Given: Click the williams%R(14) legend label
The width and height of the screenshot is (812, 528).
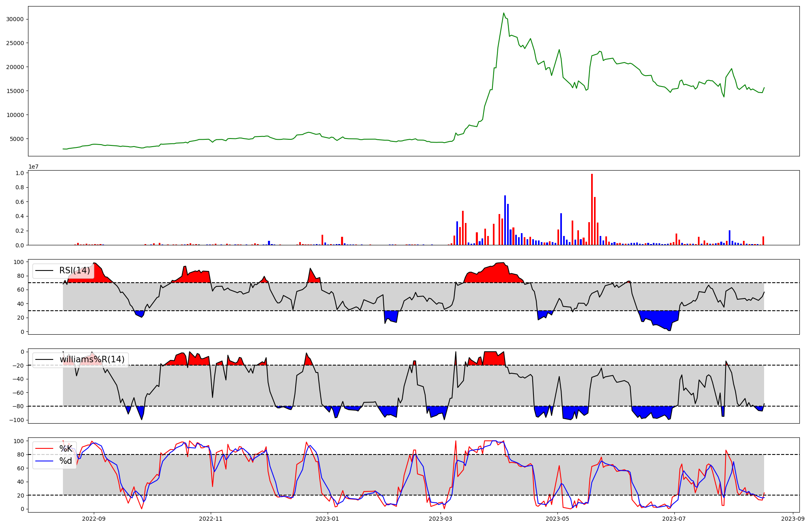Looking at the screenshot, I should [92, 359].
